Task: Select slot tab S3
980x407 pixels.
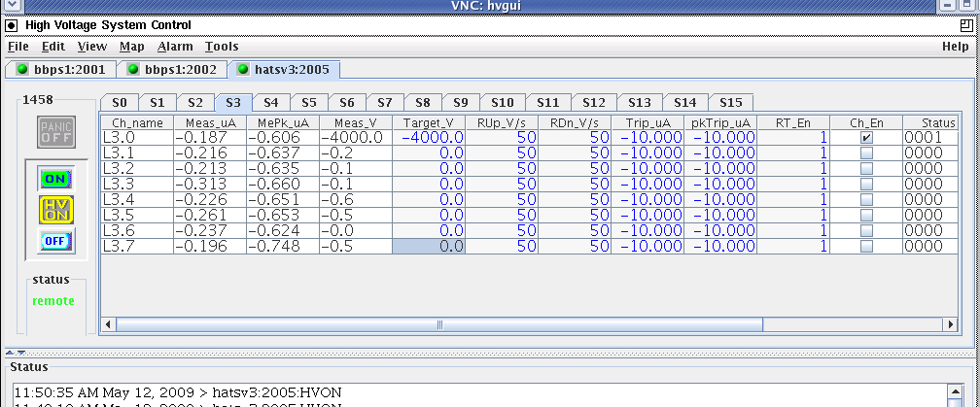Action: point(233,103)
